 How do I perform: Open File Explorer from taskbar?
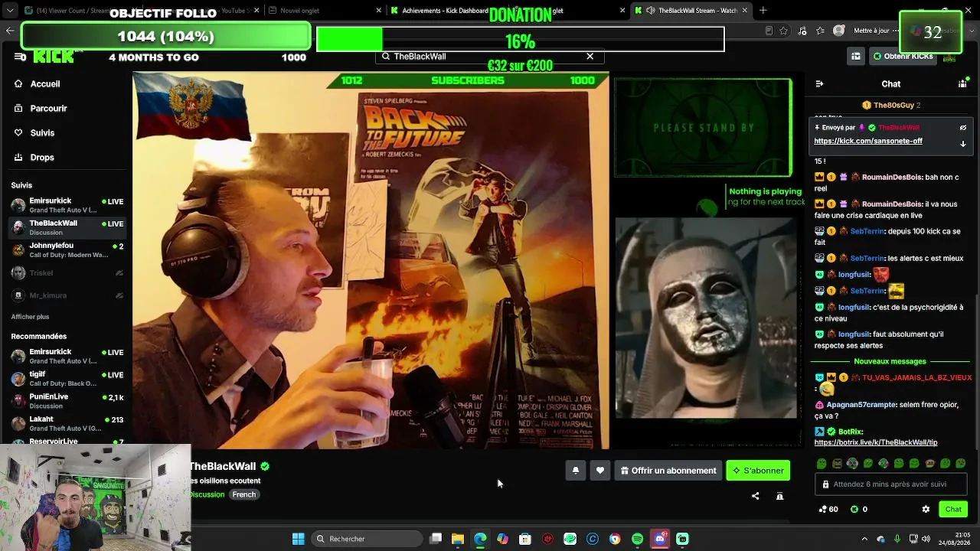coord(458,539)
